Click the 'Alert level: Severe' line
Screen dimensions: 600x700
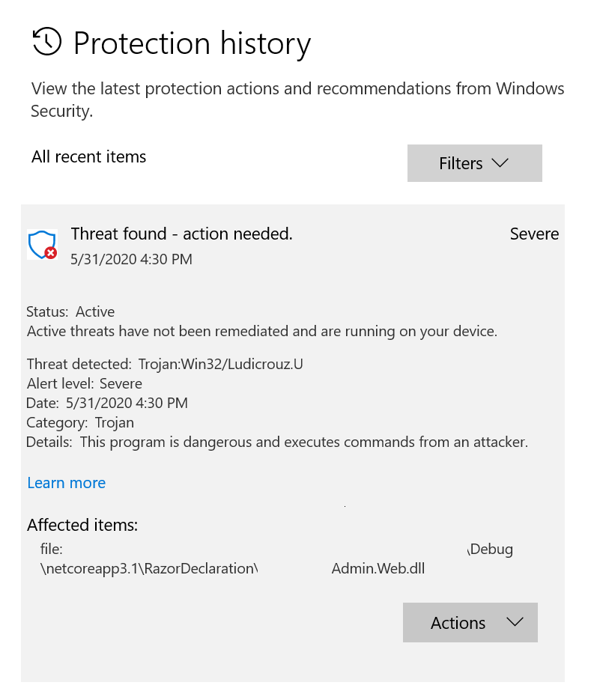84,384
